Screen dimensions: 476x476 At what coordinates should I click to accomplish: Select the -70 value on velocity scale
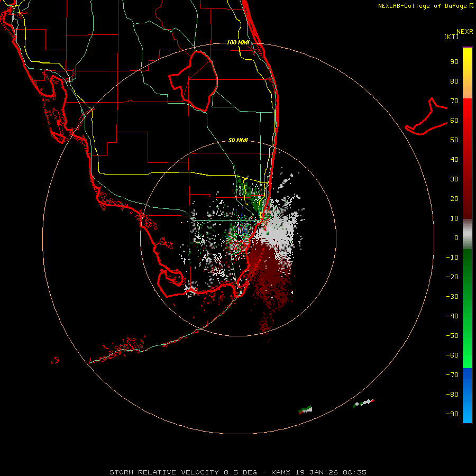pos(452,375)
